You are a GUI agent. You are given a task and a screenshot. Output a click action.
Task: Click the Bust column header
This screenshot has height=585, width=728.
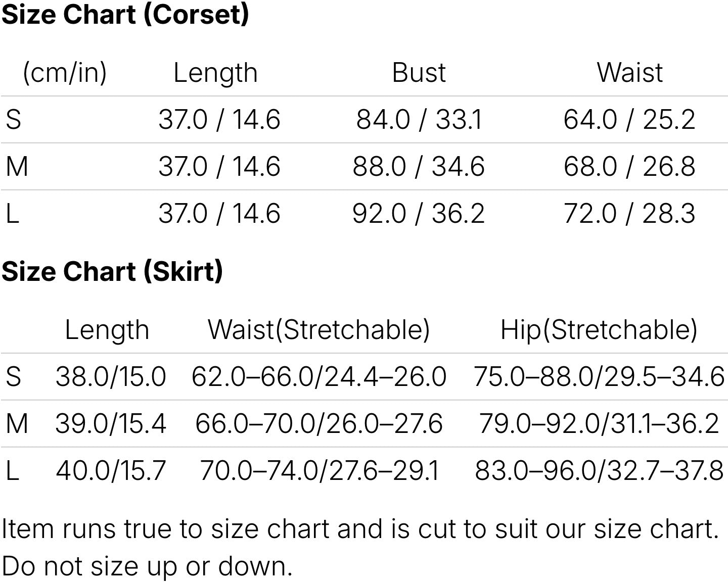(x=419, y=73)
